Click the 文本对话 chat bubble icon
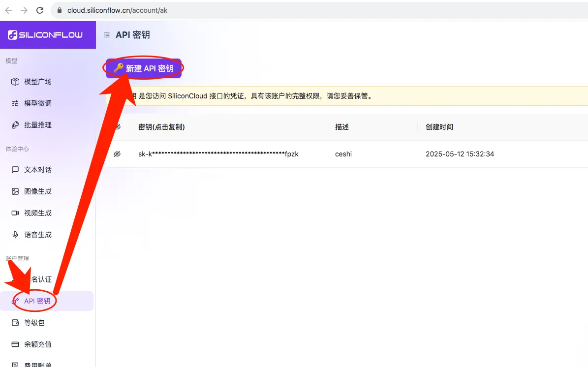 15,170
